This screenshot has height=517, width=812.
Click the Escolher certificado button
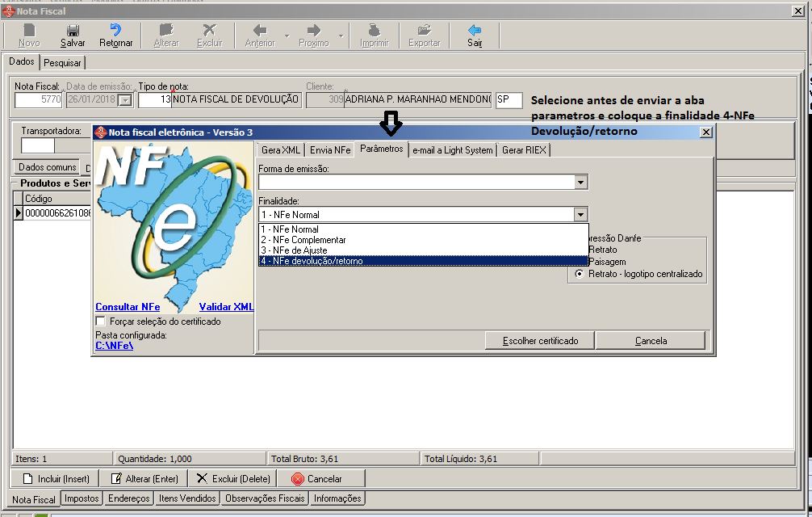coord(540,341)
